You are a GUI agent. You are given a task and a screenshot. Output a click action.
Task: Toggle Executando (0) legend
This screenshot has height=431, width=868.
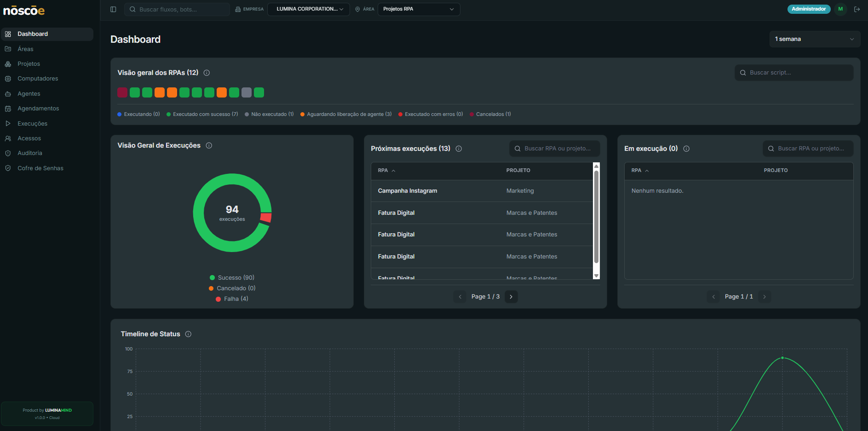138,114
